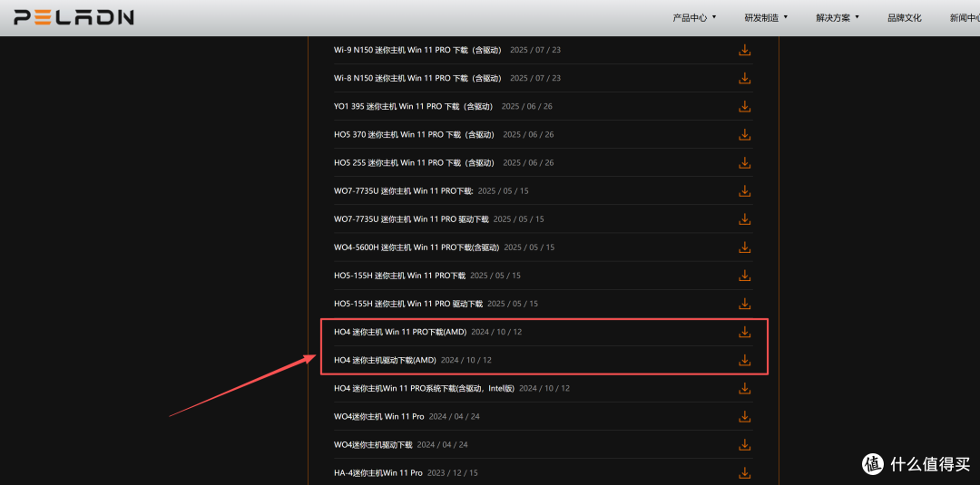Open HO5 255 迷你主机 Win 11 PRO link
Viewport: 980px width, 485px height.
click(415, 162)
